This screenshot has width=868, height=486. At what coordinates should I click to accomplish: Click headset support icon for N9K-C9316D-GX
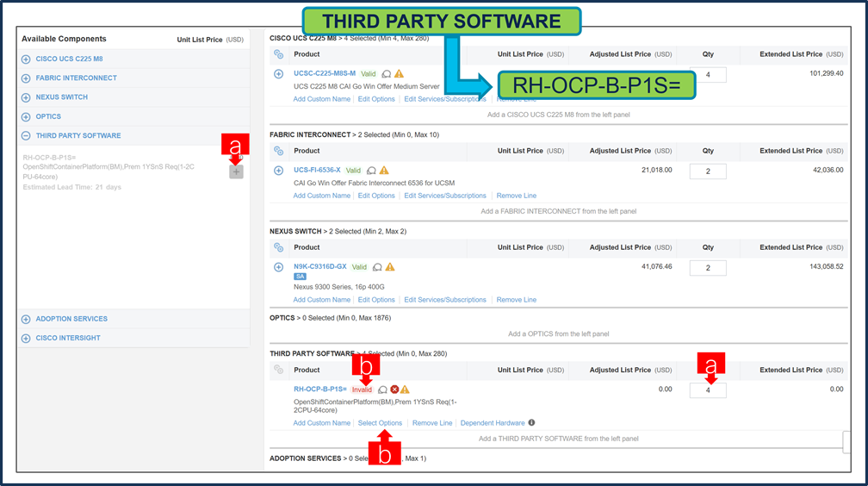coord(377,267)
